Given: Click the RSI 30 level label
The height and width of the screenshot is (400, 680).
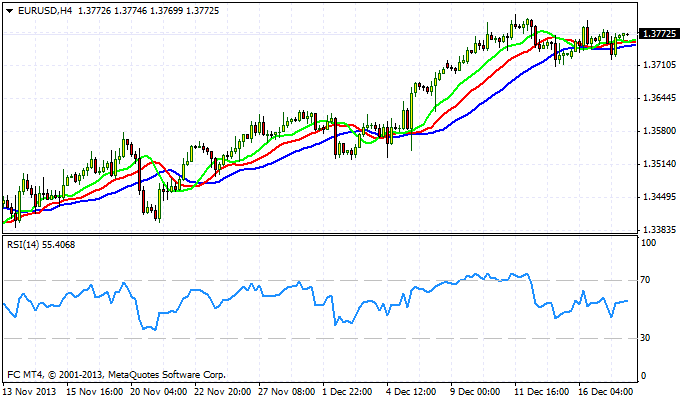Looking at the screenshot, I should click(x=645, y=338).
